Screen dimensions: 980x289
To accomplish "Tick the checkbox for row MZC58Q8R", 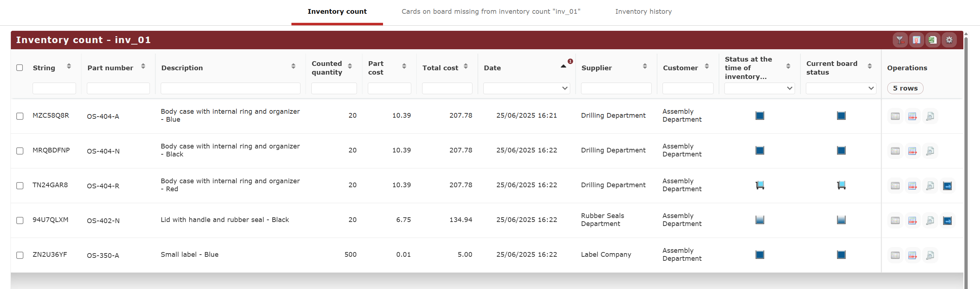I will (x=20, y=116).
